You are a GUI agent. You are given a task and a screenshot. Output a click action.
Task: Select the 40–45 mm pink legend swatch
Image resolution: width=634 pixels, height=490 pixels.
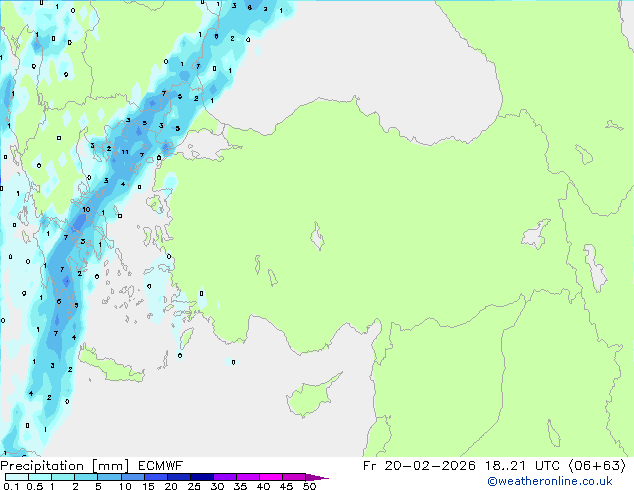coord(271,477)
